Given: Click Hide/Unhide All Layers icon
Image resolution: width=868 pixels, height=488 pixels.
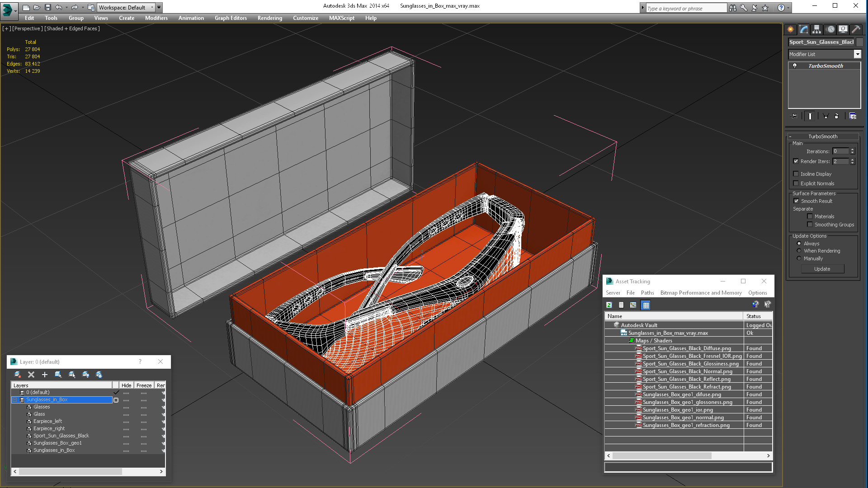Looking at the screenshot, I should (x=85, y=375).
